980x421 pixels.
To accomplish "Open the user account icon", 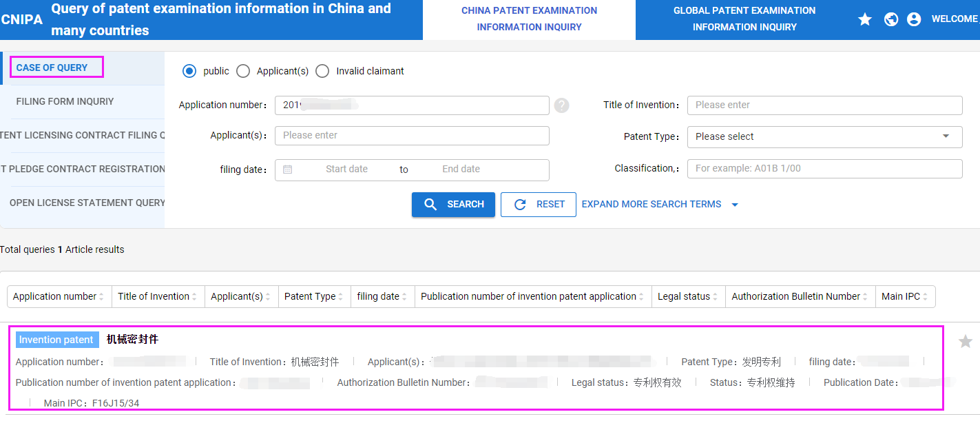I will [914, 19].
